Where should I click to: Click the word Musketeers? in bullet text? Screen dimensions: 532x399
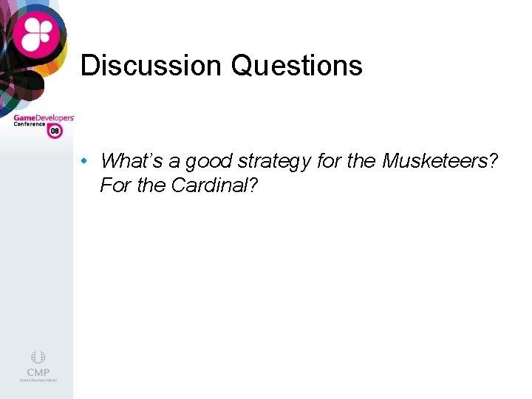440,160
